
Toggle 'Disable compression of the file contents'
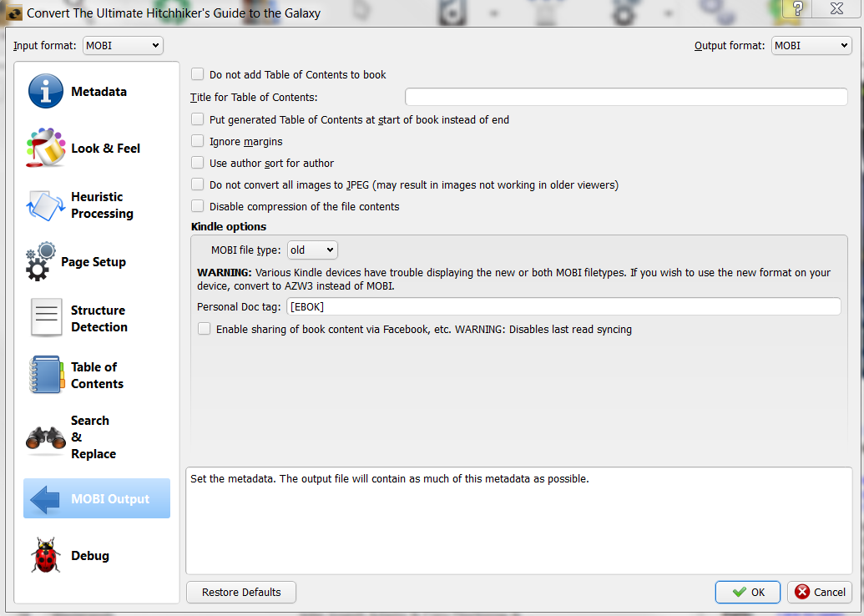197,206
